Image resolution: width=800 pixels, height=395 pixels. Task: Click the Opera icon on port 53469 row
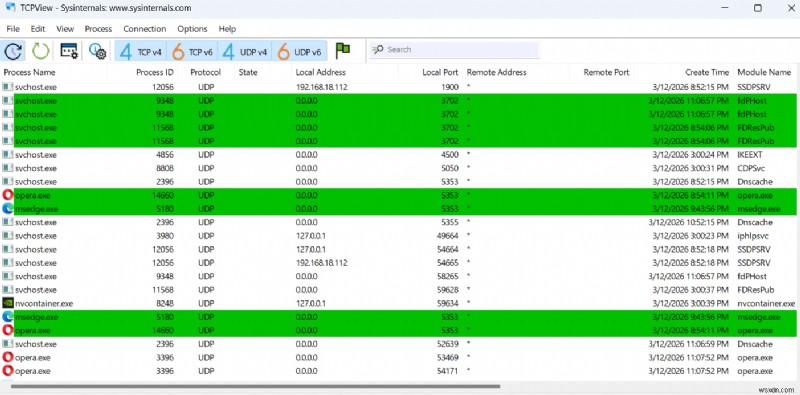click(8, 357)
